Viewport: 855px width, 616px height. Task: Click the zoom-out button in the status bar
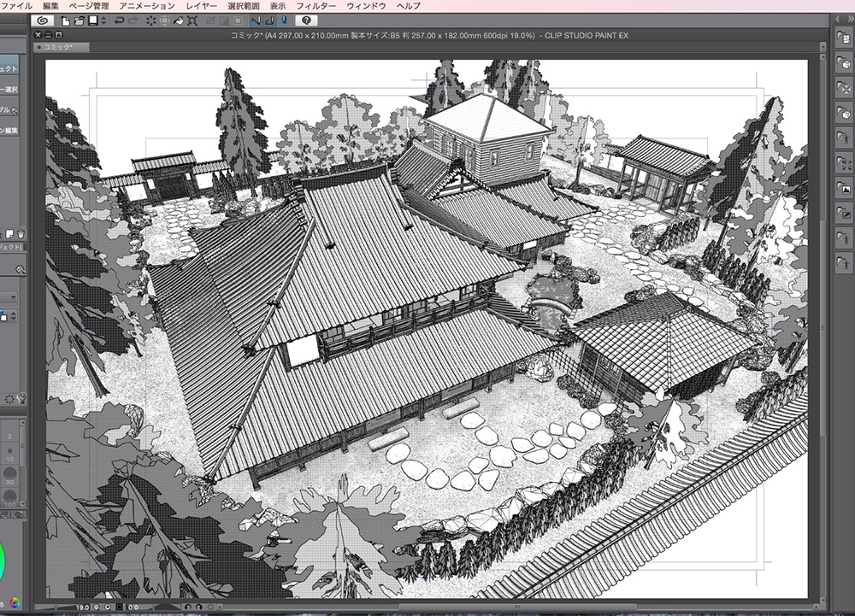coord(96,608)
